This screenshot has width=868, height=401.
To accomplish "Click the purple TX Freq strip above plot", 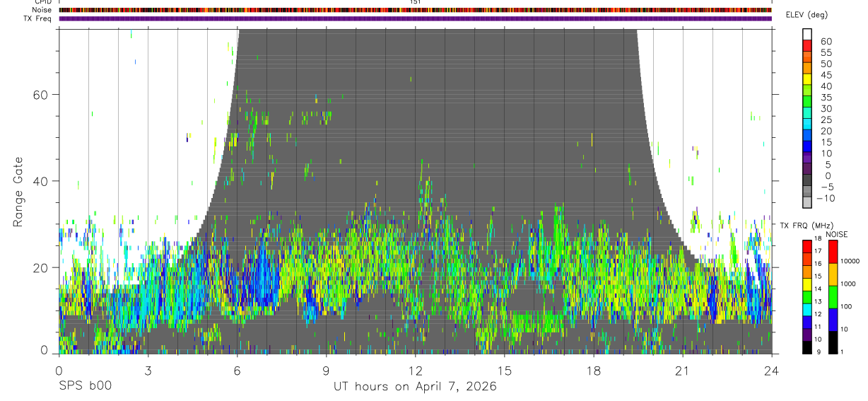I will (x=415, y=18).
